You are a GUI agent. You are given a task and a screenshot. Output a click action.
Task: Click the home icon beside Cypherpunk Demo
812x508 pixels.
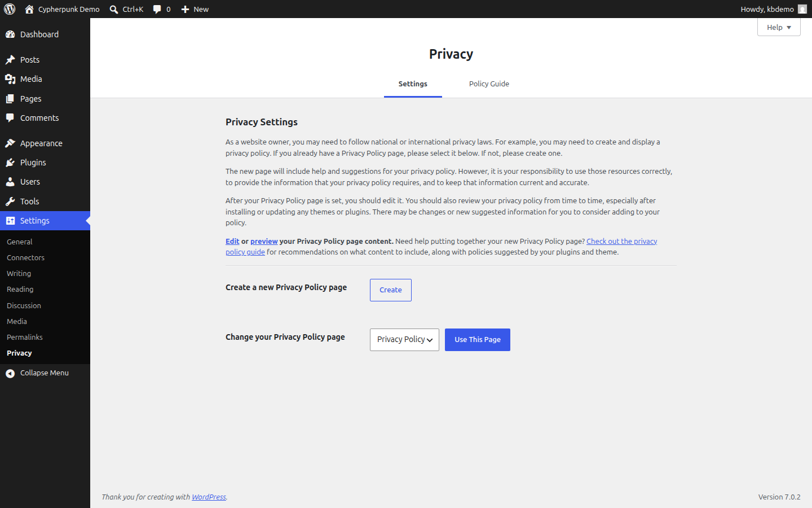(x=29, y=9)
